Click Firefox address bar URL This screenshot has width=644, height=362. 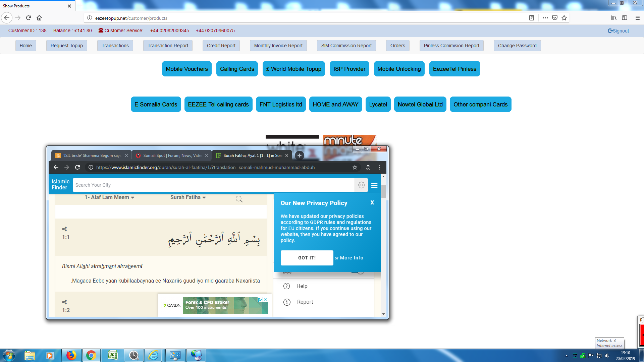pyautogui.click(x=131, y=18)
